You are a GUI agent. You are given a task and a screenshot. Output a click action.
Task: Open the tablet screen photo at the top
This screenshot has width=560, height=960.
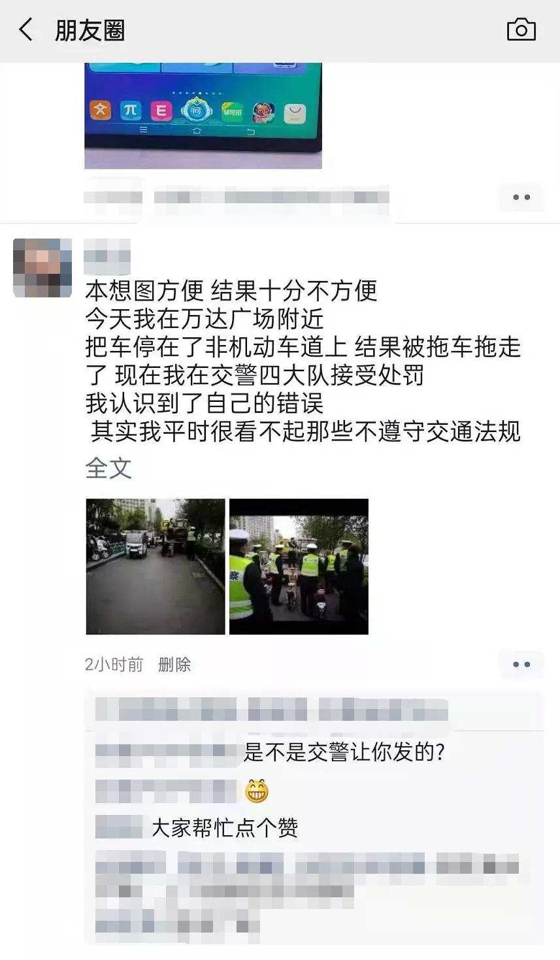coord(203,116)
